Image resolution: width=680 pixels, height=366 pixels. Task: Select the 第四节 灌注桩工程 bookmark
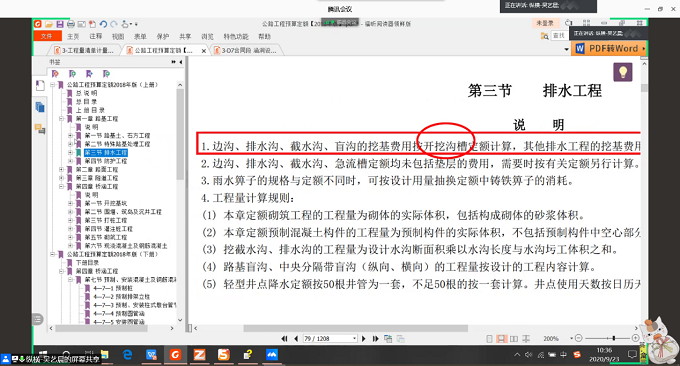(x=108, y=229)
